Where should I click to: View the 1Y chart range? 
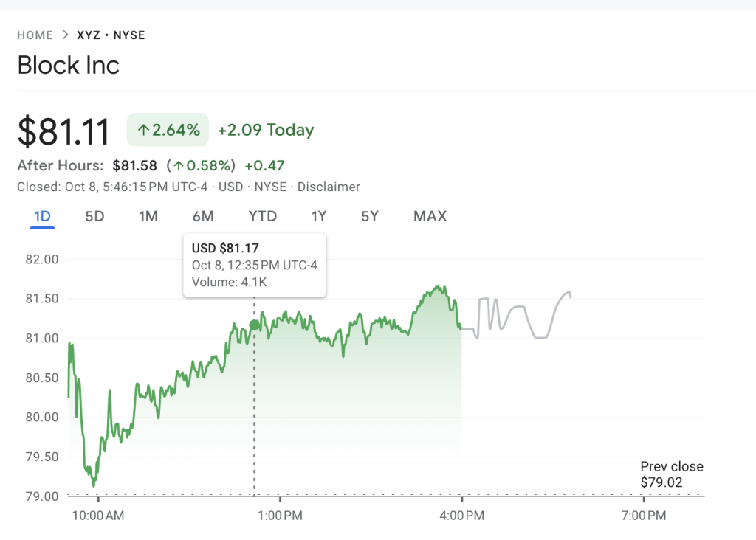coord(319,216)
